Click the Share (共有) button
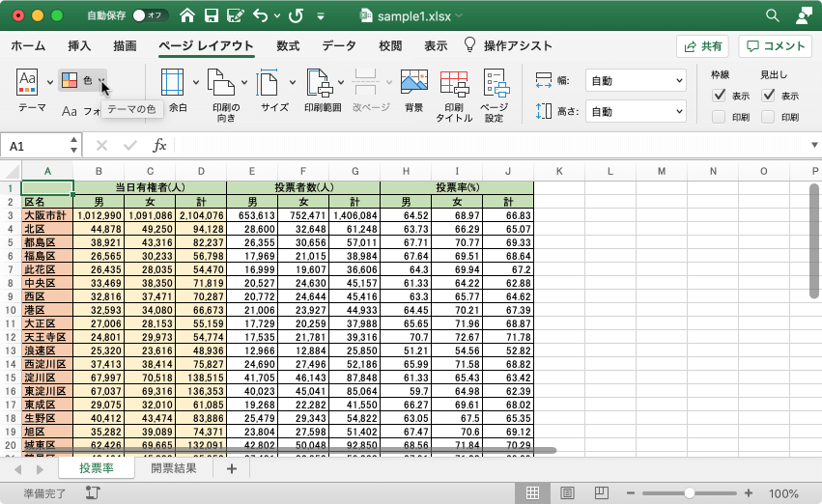 tap(703, 46)
